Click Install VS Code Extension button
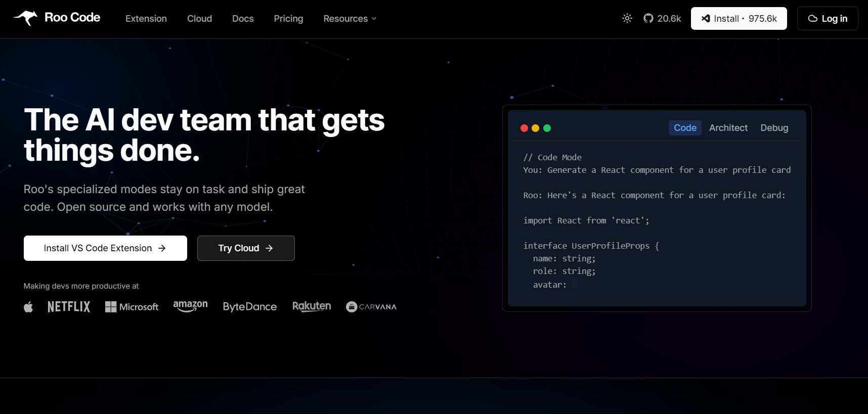The height and width of the screenshot is (414, 868). (105, 248)
